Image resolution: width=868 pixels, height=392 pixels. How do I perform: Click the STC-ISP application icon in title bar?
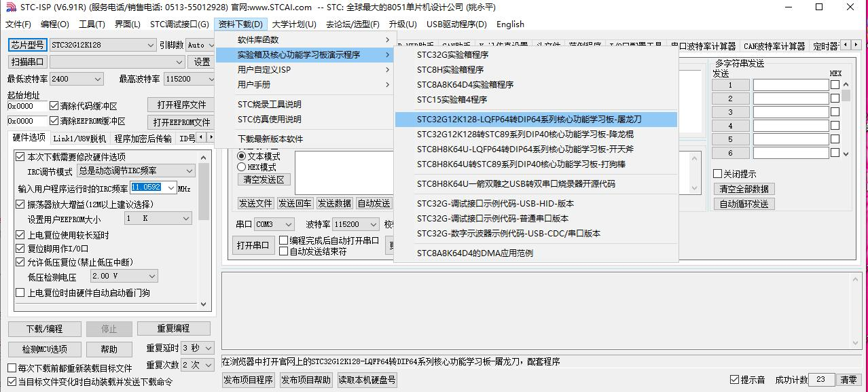click(10, 7)
